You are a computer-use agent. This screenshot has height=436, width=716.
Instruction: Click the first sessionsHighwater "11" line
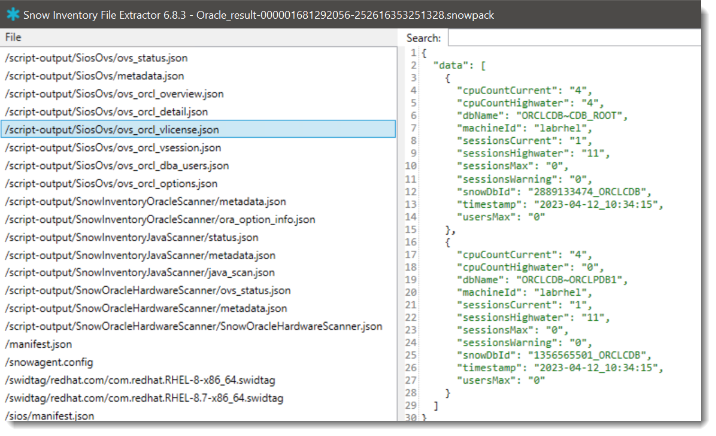[533, 153]
